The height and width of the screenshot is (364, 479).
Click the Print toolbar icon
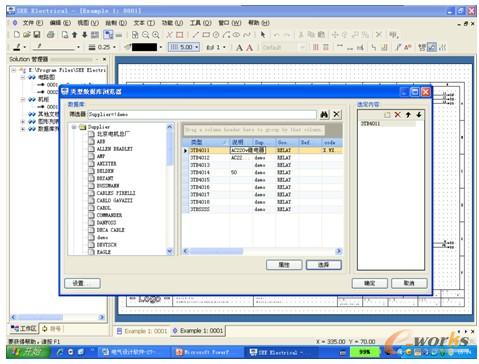pyautogui.click(x=50, y=35)
